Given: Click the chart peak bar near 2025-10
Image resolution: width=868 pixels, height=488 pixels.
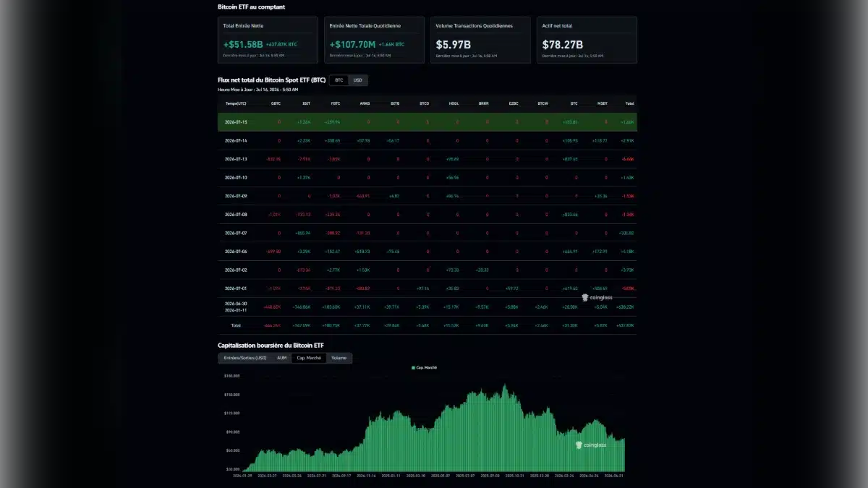Looking at the screenshot, I should [x=505, y=428].
